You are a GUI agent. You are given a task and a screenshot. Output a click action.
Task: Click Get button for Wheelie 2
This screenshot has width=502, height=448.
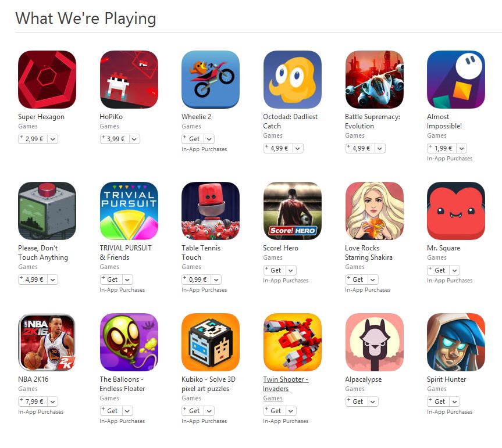[193, 139]
